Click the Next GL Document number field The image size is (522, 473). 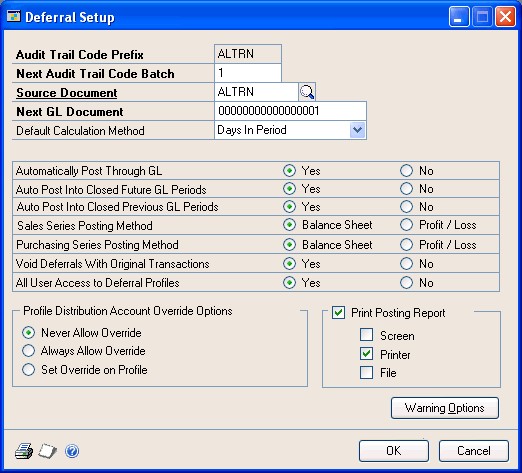coord(290,111)
